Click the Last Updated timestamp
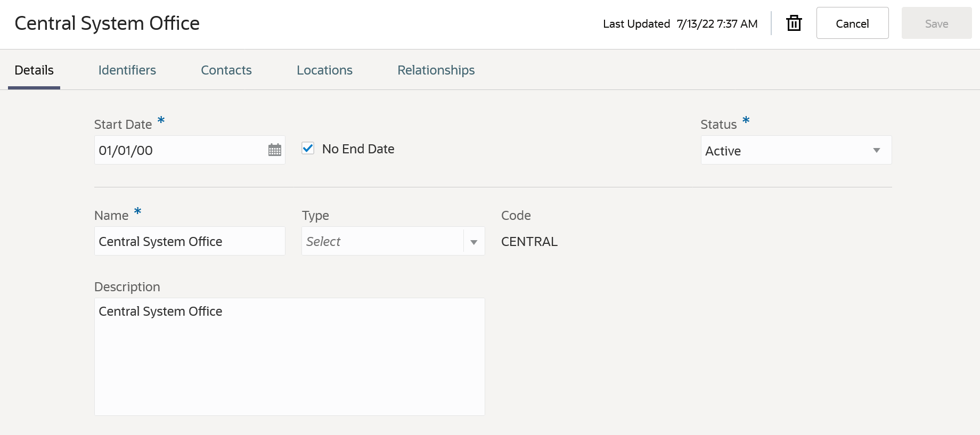The height and width of the screenshot is (435, 980). 717,24
